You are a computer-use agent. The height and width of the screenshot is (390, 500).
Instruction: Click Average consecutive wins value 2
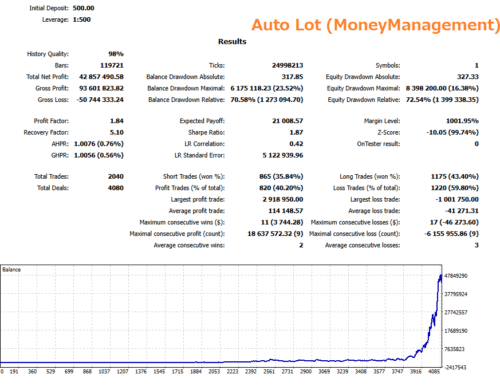(x=301, y=245)
